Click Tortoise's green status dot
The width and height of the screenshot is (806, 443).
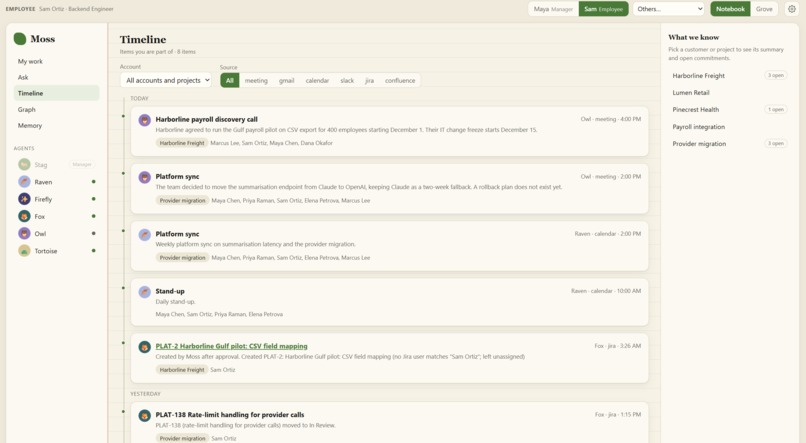coord(94,250)
